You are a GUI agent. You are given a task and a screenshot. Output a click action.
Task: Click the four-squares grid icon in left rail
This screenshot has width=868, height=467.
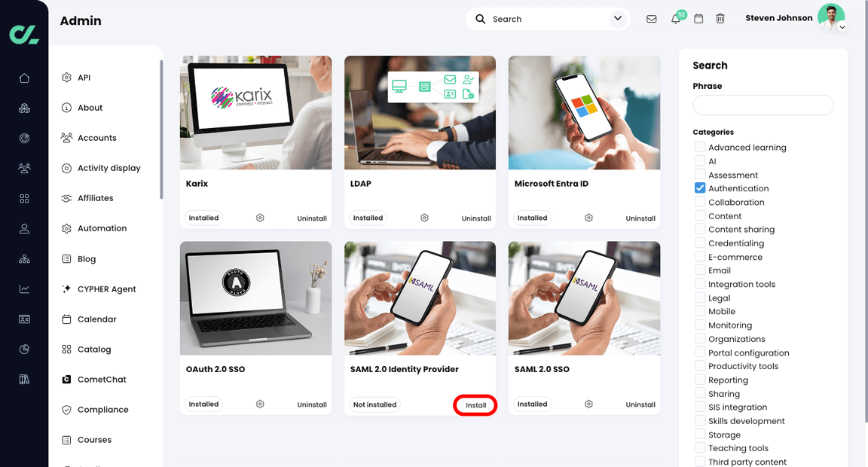pos(24,199)
